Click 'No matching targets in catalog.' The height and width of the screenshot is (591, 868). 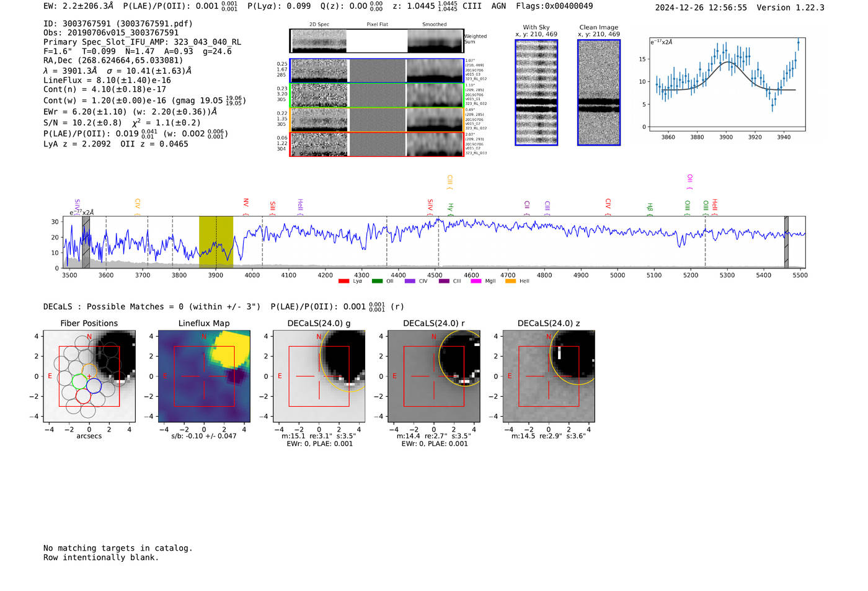pos(118,548)
